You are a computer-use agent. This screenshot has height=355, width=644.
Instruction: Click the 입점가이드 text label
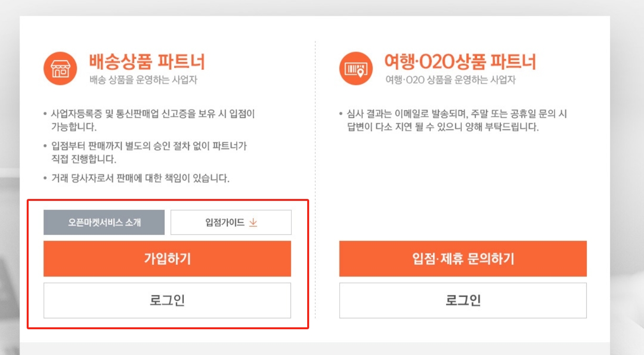(225, 222)
